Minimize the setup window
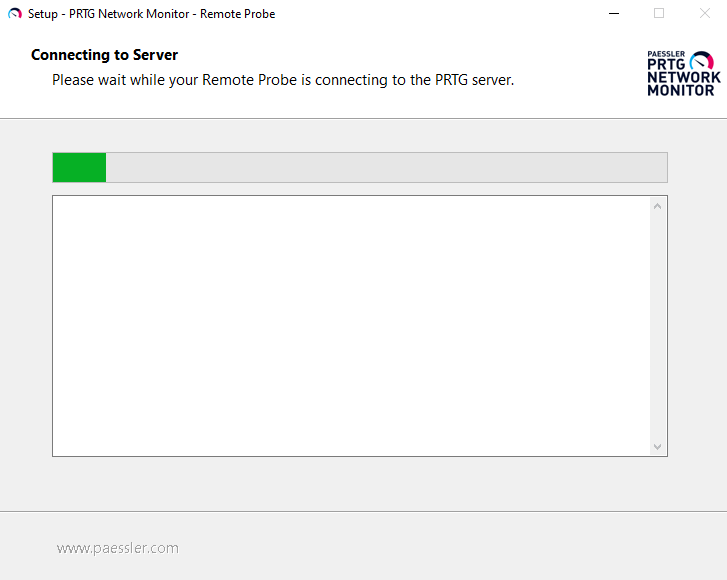The image size is (727, 580). [612, 14]
